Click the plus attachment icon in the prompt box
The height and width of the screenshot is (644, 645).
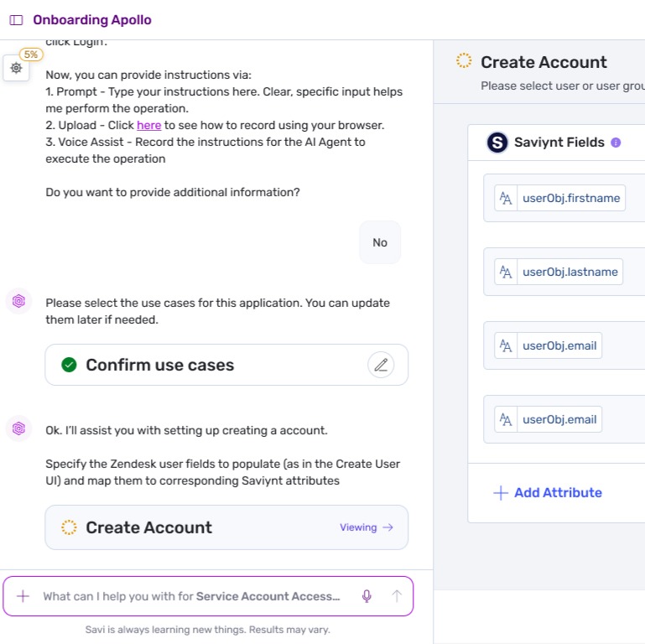tap(23, 596)
